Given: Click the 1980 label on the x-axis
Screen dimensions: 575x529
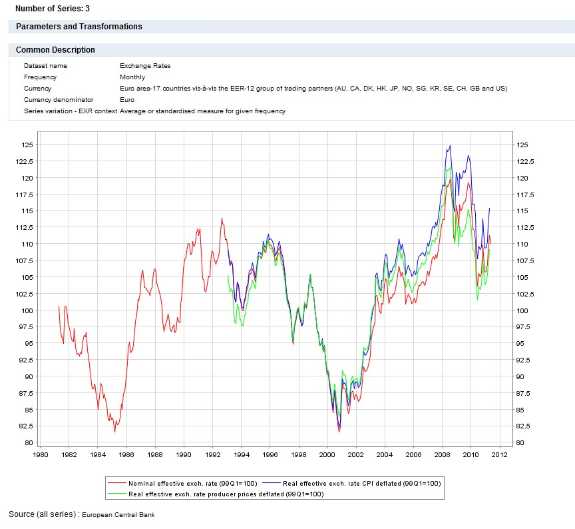Looking at the screenshot, I should (x=40, y=455).
